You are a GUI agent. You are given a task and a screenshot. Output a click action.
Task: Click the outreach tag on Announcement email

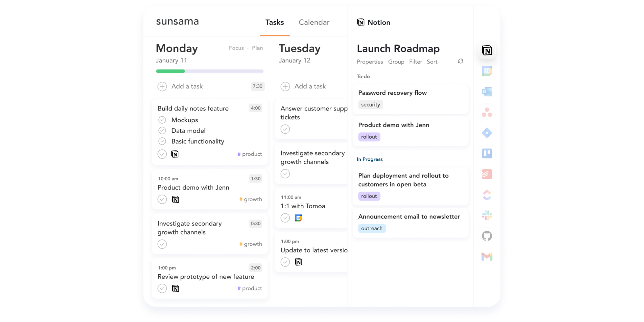pos(372,228)
